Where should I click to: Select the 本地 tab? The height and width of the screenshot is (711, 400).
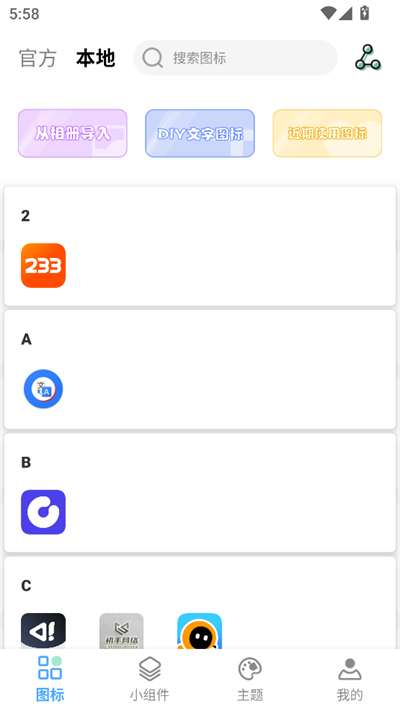point(95,58)
